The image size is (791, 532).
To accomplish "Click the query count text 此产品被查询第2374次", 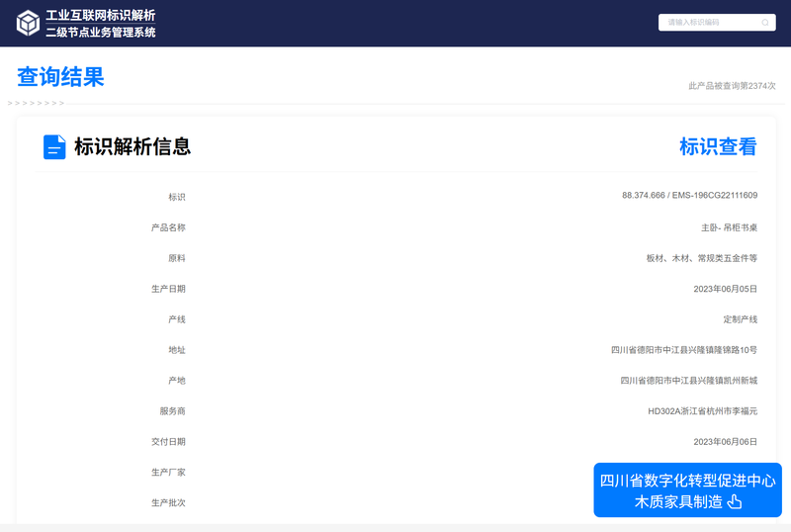I will 732,86.
